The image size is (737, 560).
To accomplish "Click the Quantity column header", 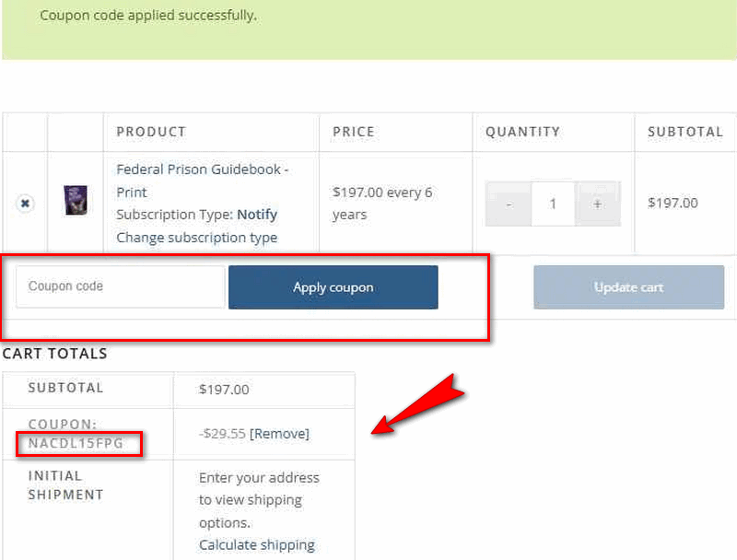I will point(522,132).
